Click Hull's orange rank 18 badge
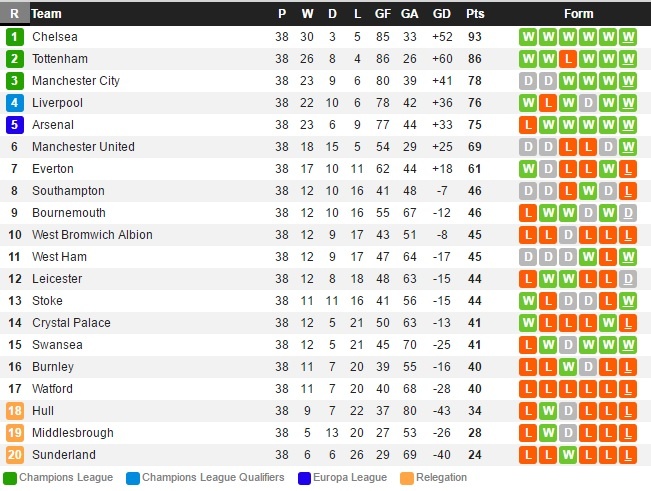The image size is (651, 491). click(x=14, y=411)
